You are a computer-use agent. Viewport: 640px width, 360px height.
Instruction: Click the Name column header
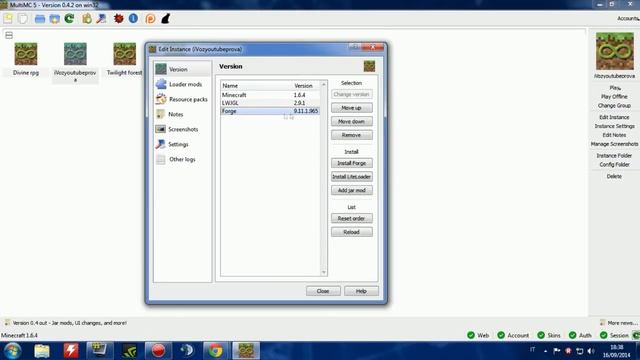257,86
